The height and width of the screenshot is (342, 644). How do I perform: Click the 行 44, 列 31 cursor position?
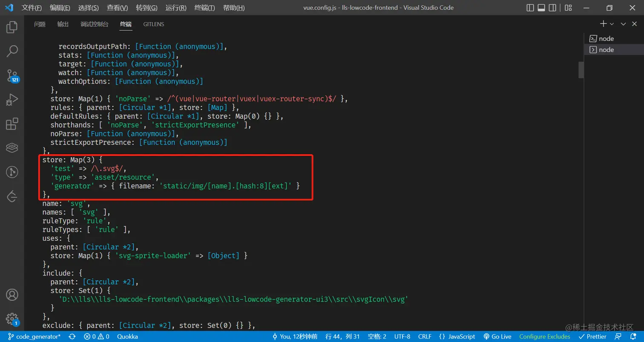(343, 336)
